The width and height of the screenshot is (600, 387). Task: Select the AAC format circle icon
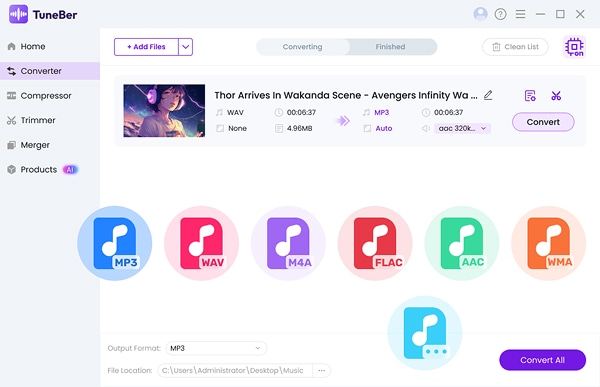point(462,243)
